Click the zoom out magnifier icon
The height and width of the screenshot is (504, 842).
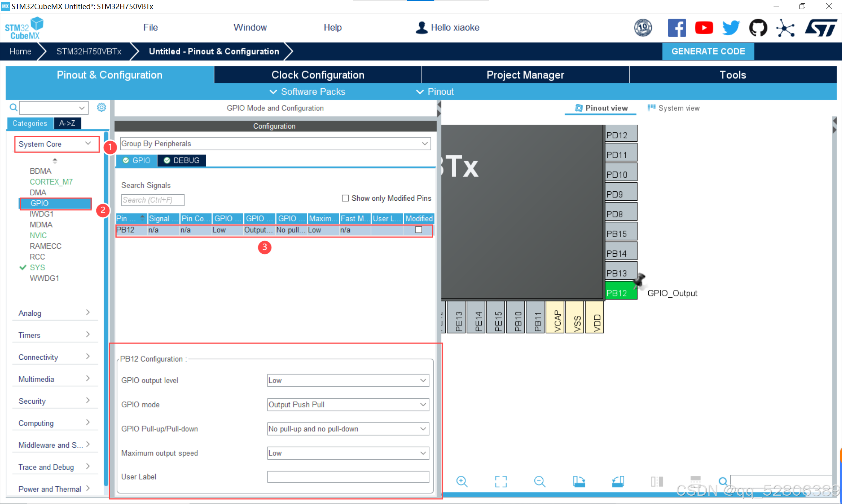539,481
